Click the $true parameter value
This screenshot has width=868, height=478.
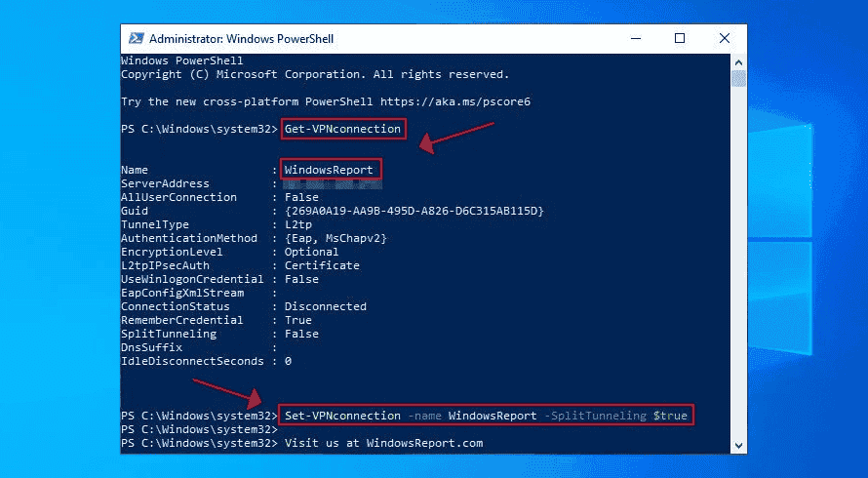tap(670, 416)
